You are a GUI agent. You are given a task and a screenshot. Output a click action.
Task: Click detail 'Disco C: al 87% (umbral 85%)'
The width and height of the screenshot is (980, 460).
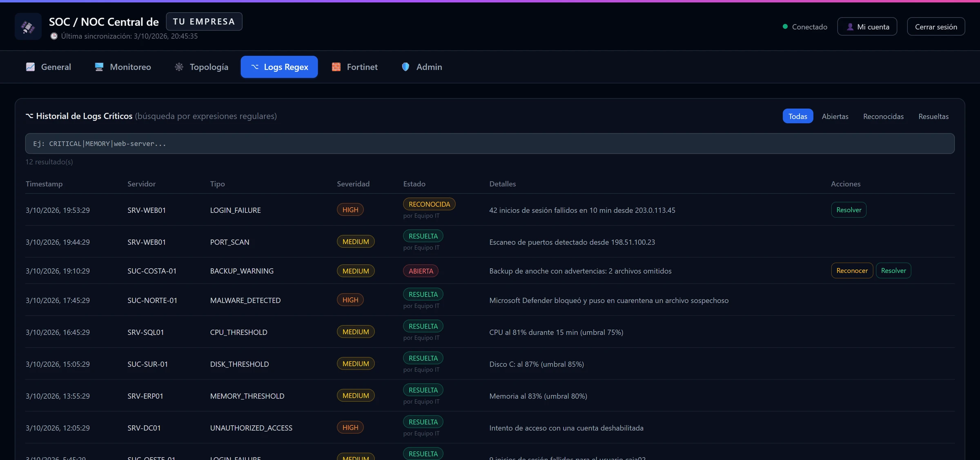[537, 364]
